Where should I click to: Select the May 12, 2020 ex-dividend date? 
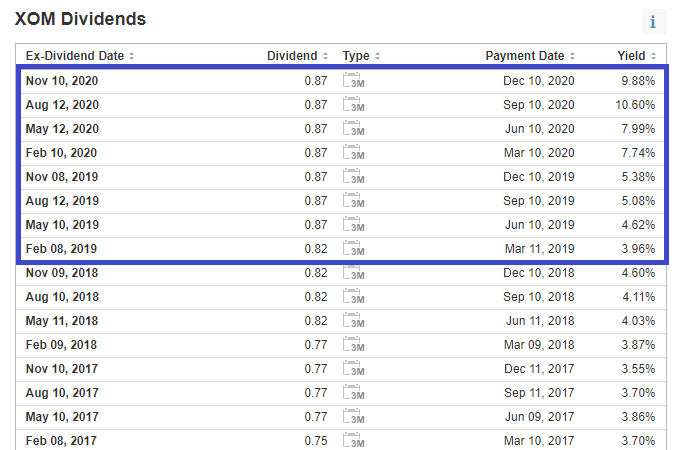pos(62,129)
